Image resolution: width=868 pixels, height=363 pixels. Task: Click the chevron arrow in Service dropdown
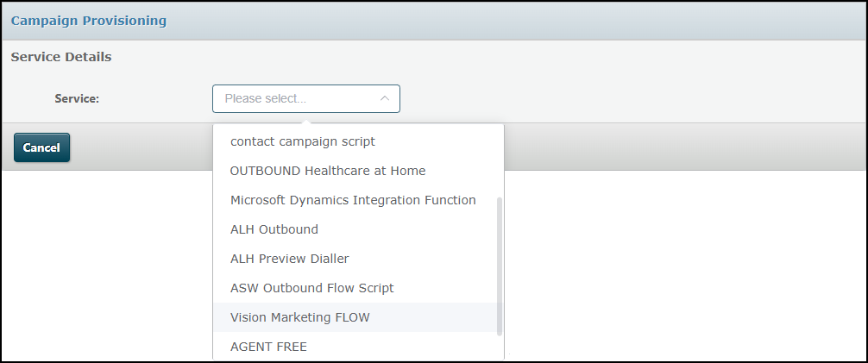tap(384, 98)
